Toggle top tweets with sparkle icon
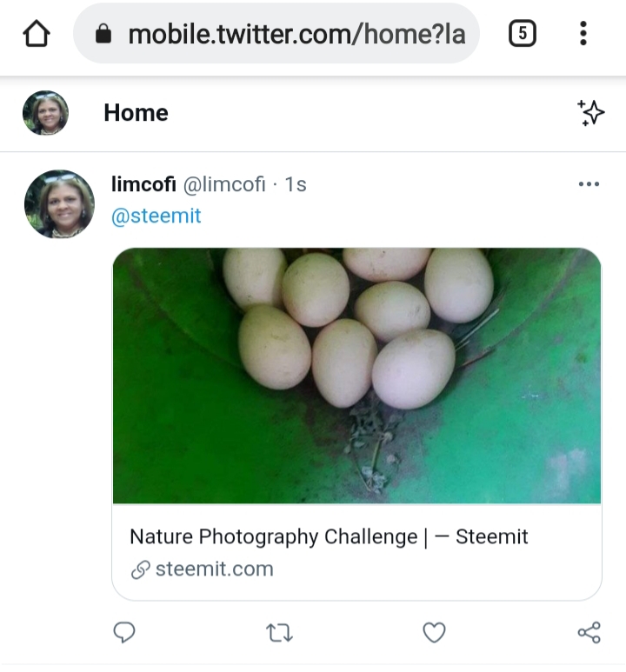 tap(590, 113)
